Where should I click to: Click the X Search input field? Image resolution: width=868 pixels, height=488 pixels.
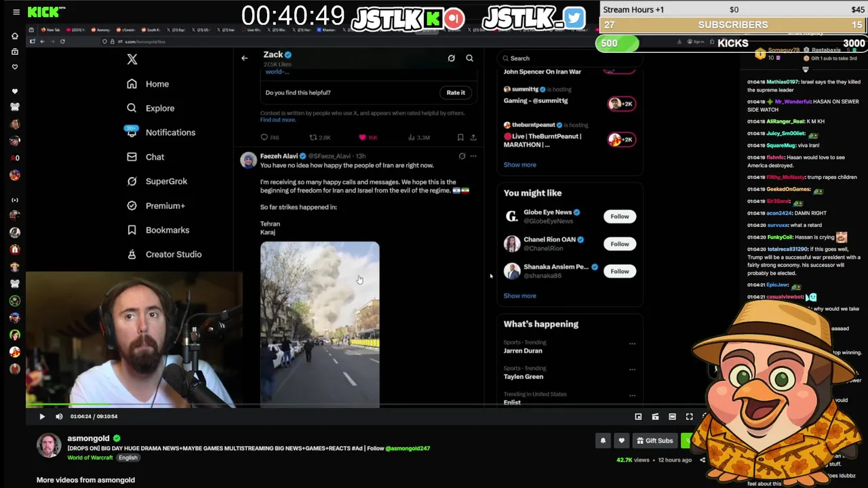coord(570,58)
